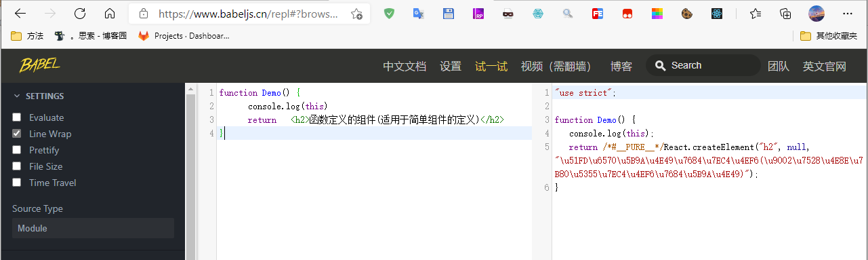The height and width of the screenshot is (260, 868).
Task: Open the Source Type Module dropdown
Action: (x=93, y=228)
